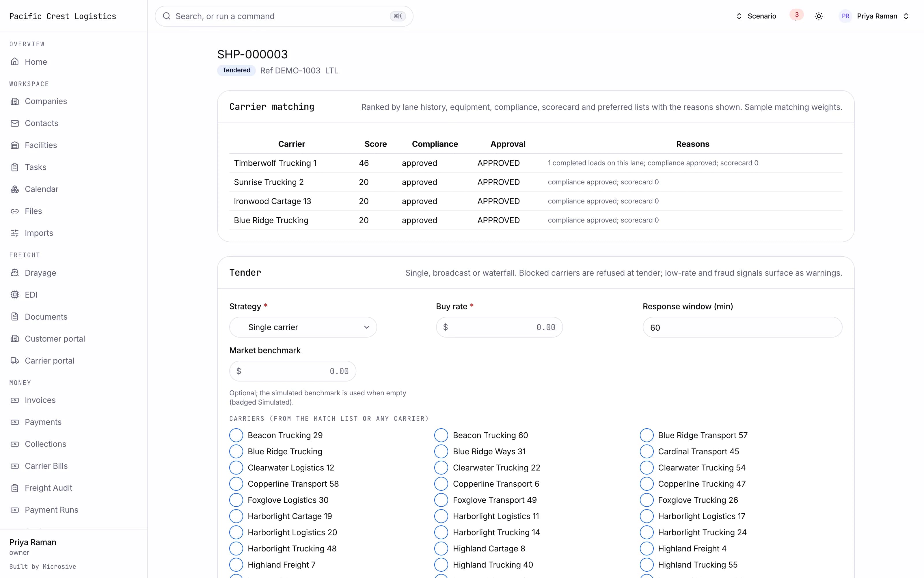
Task: Click the Facilities warehouse icon
Action: (x=14, y=145)
